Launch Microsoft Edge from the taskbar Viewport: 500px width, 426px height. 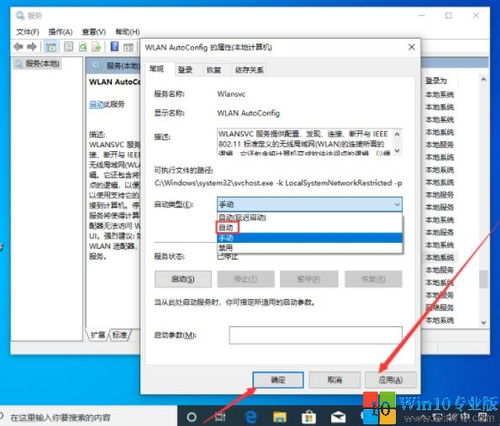[x=251, y=417]
